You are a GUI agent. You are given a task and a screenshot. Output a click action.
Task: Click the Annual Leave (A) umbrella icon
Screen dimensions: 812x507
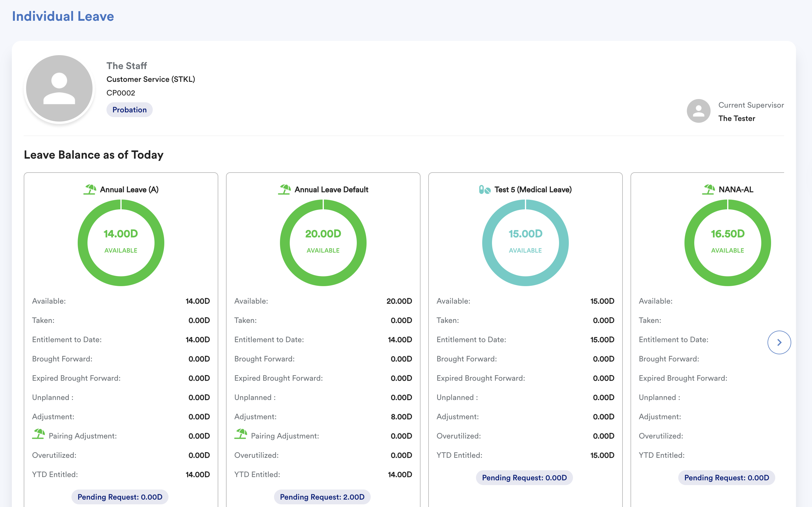click(x=90, y=189)
